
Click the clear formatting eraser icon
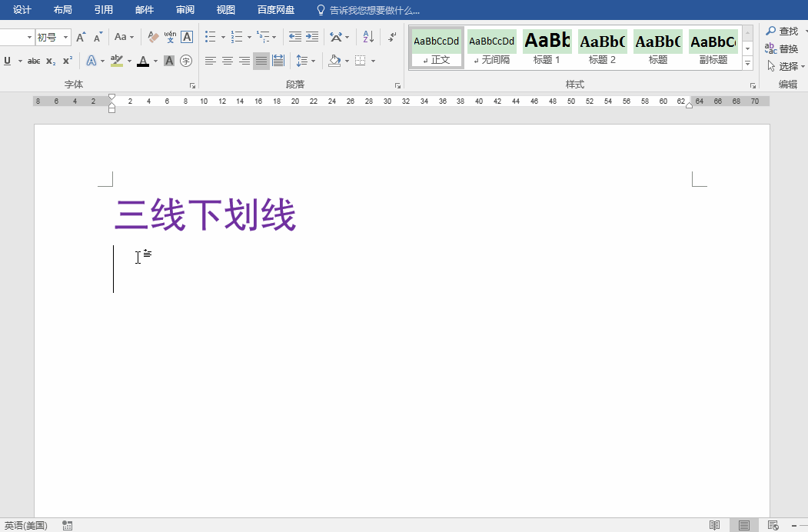(153, 37)
